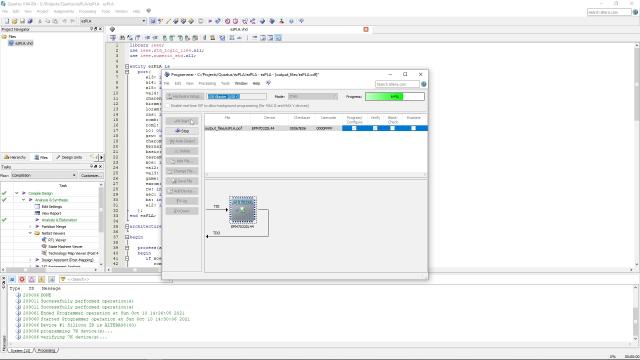Click the blue info filter icon in Messages panel
Viewport: 640px width, 360px height.
tap(12, 279)
